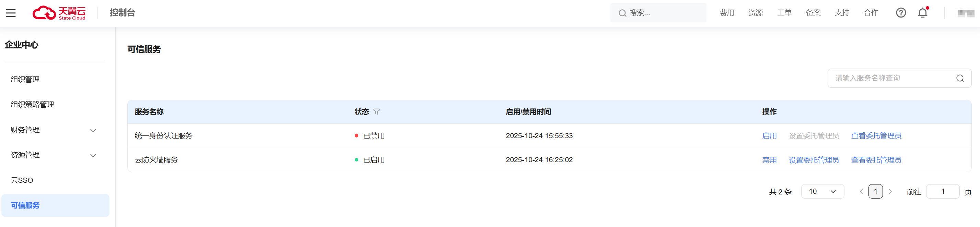Click the State Cloud logo

click(x=59, y=13)
